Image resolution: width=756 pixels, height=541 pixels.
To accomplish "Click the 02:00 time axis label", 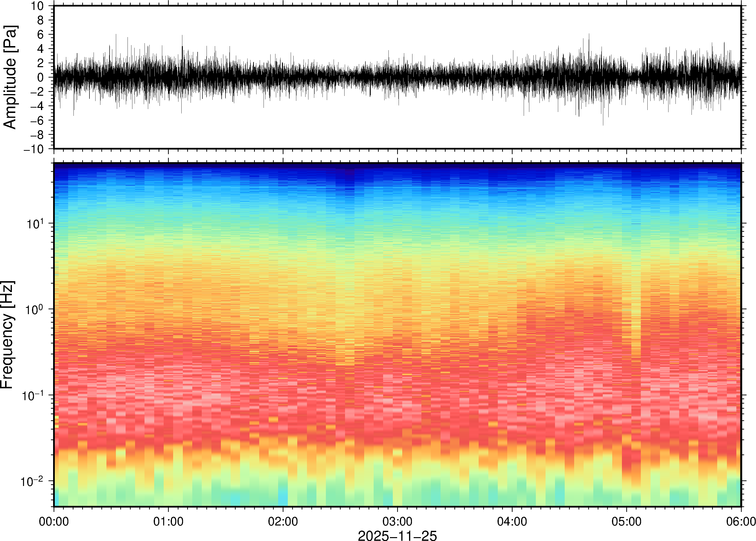I will point(283,521).
